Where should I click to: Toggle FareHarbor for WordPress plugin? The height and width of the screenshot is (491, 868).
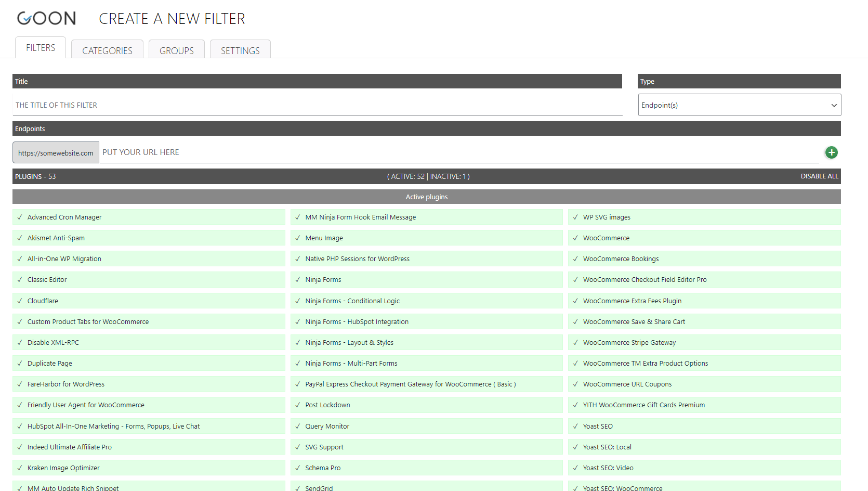[149, 384]
